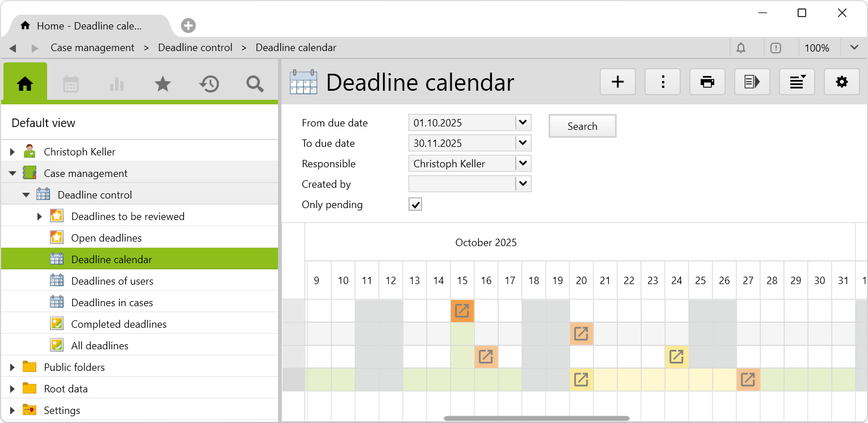Print the deadline calendar
Viewport: 868px width, 423px height.
coord(707,82)
